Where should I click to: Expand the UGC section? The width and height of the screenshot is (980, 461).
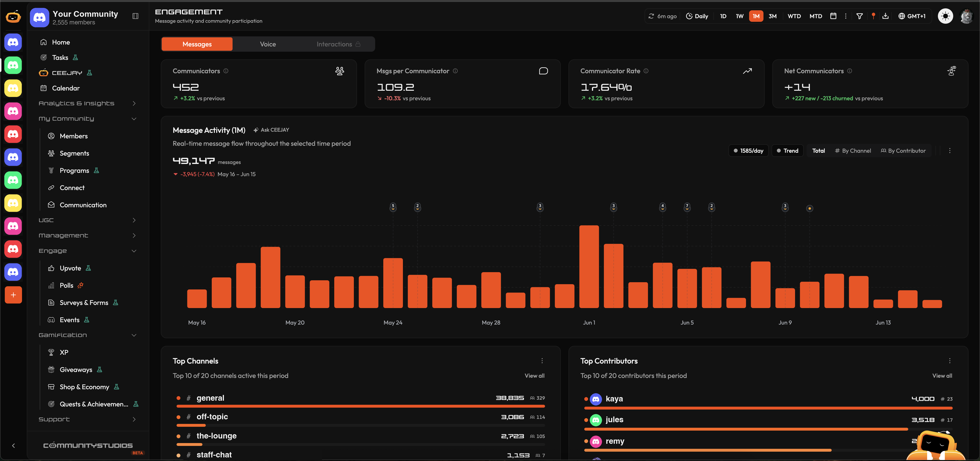tap(88, 220)
